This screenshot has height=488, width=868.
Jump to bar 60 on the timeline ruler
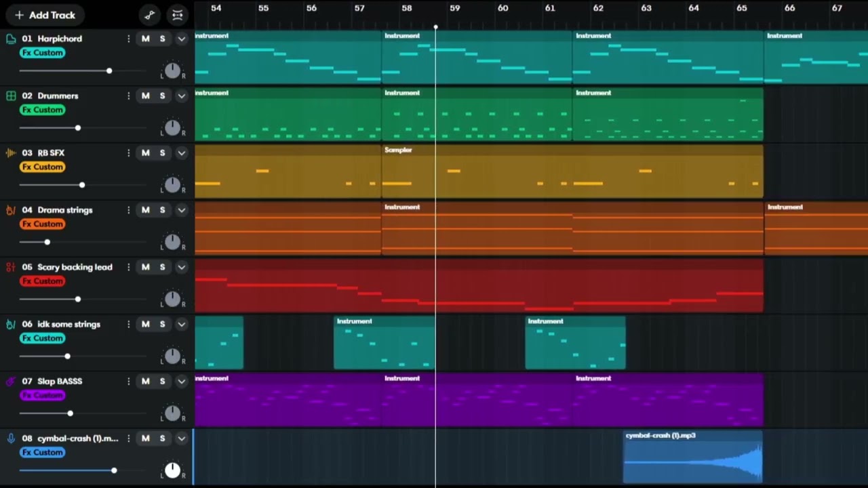click(x=502, y=8)
